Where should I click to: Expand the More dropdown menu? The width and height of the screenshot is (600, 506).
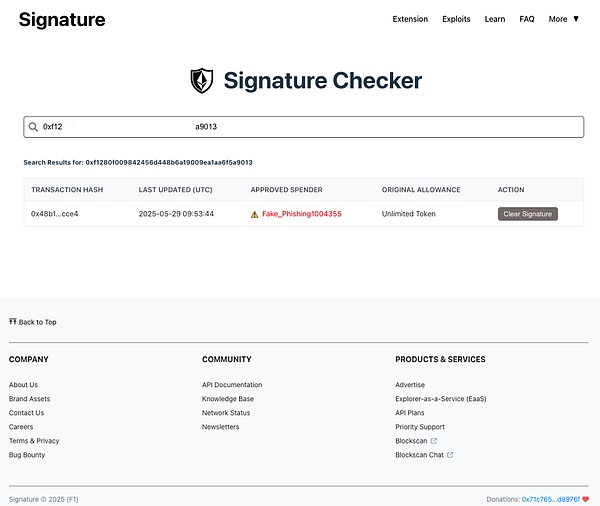[563, 19]
